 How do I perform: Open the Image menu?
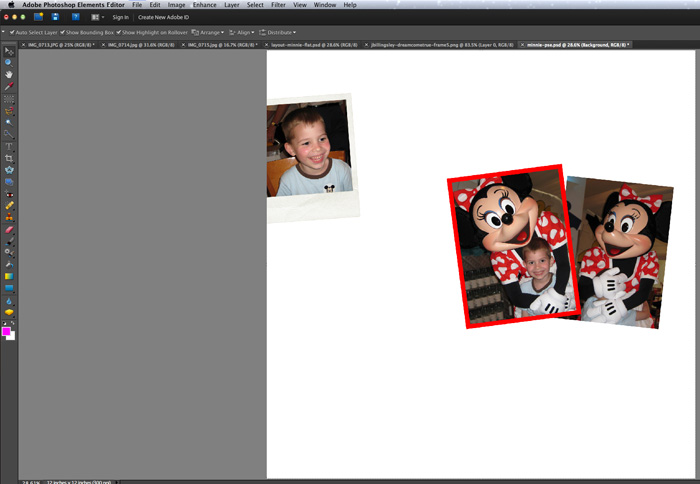pos(176,4)
